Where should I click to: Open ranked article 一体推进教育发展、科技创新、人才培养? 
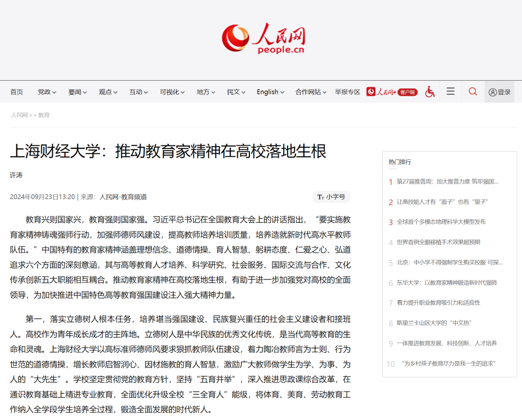click(447, 343)
